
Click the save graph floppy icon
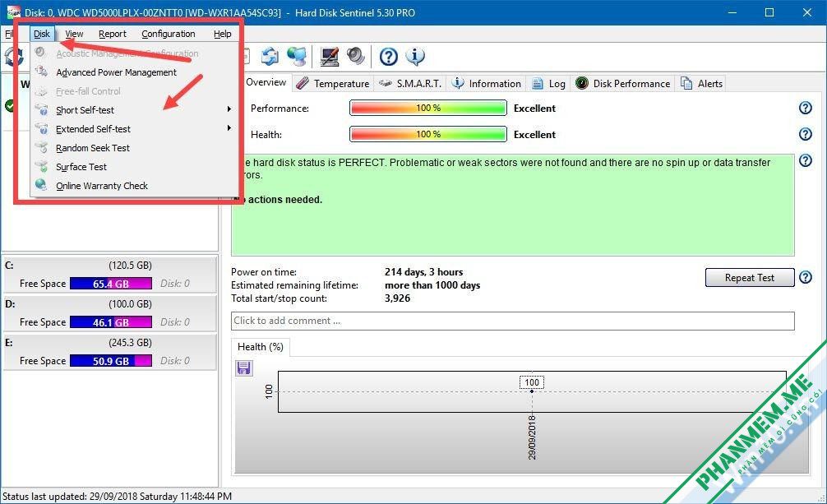[x=243, y=368]
